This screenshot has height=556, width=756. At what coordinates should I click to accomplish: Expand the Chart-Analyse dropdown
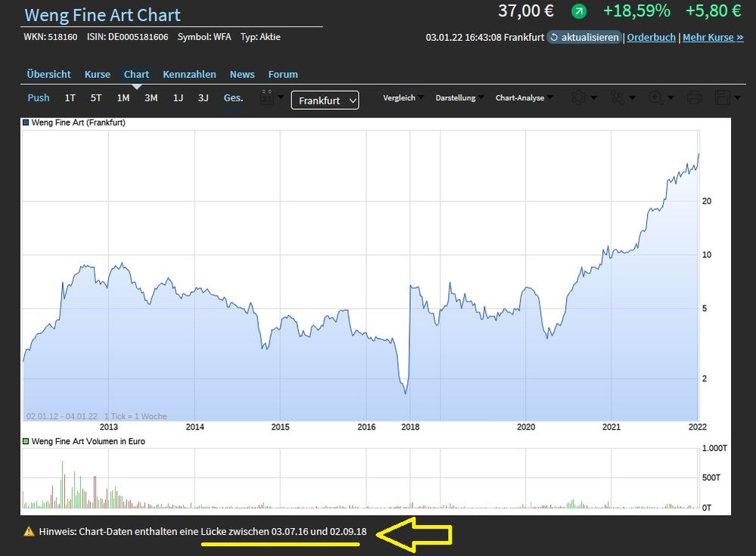[x=523, y=98]
